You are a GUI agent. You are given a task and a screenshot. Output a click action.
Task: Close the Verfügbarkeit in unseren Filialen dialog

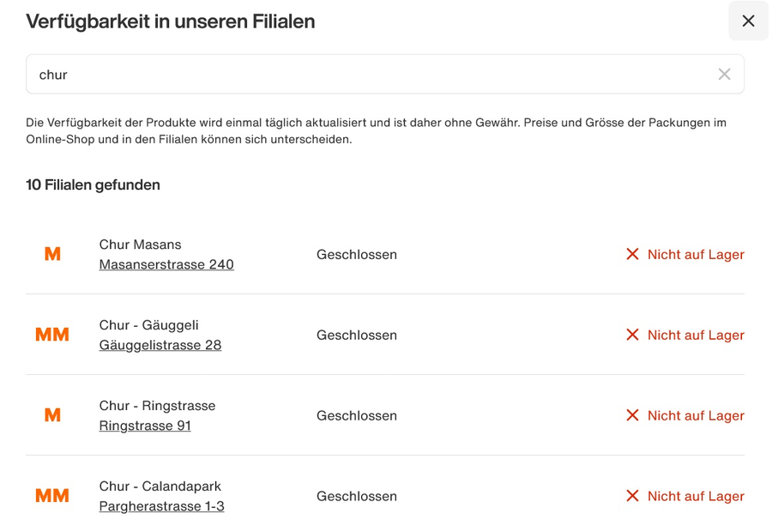click(x=748, y=21)
